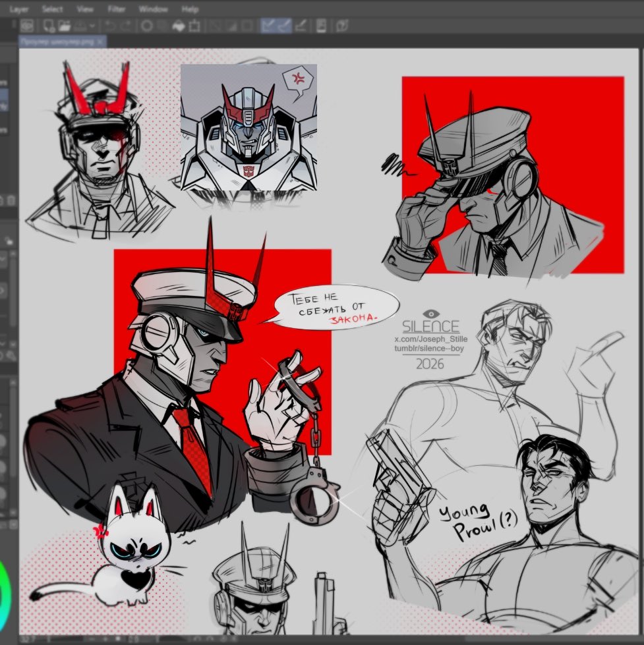Open the Layer menu
The image size is (644, 645).
coord(19,9)
